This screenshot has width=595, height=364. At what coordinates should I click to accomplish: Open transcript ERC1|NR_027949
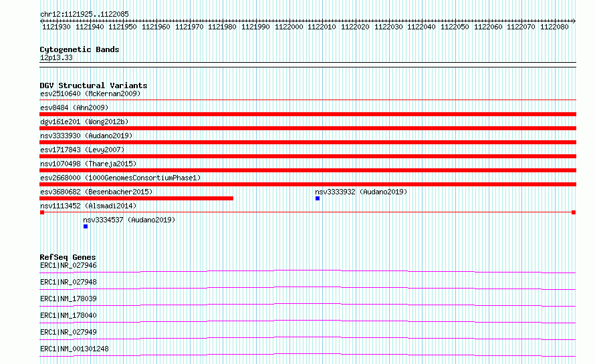(68, 332)
